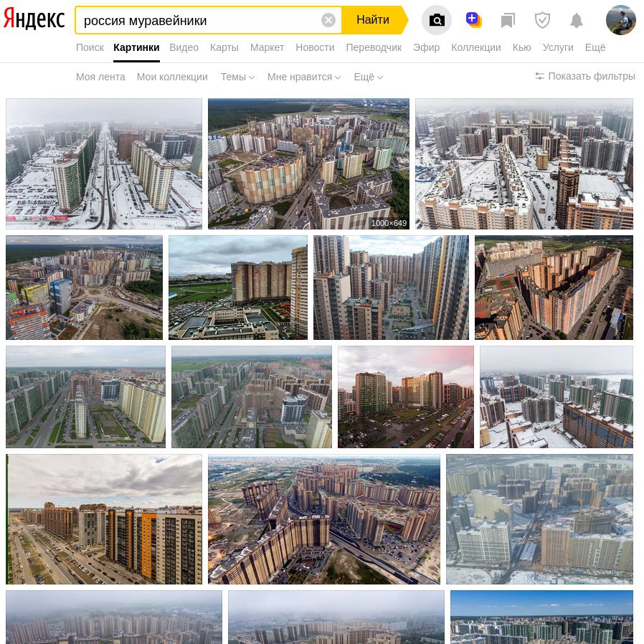
Task: Expand the Мне нравится dropdown
Action: pos(304,77)
